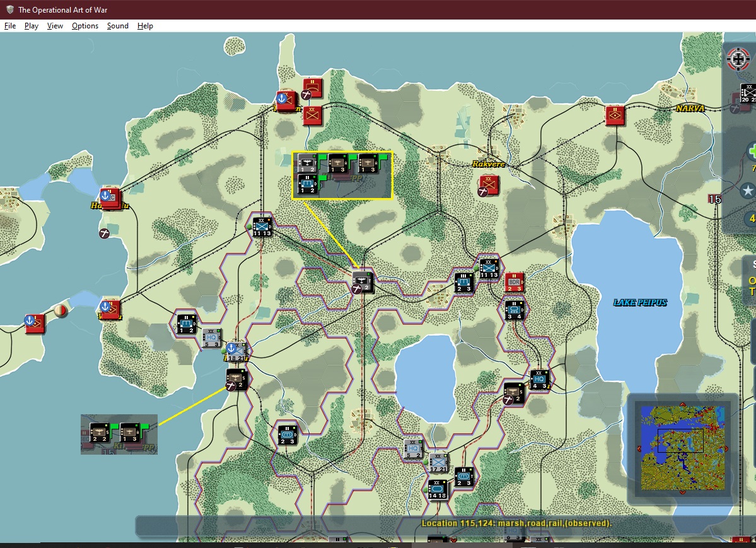Click the airfield marker south of Hapsalu
The height and width of the screenshot is (548, 756).
click(104, 233)
